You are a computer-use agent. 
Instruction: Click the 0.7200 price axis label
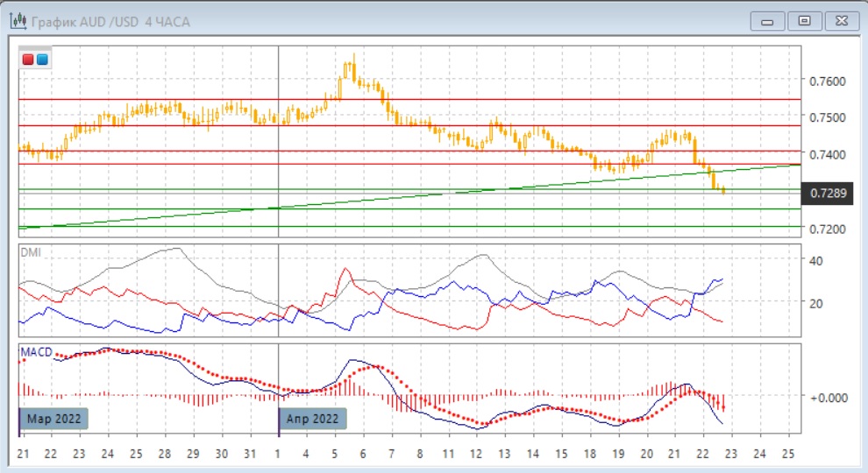pyautogui.click(x=829, y=229)
